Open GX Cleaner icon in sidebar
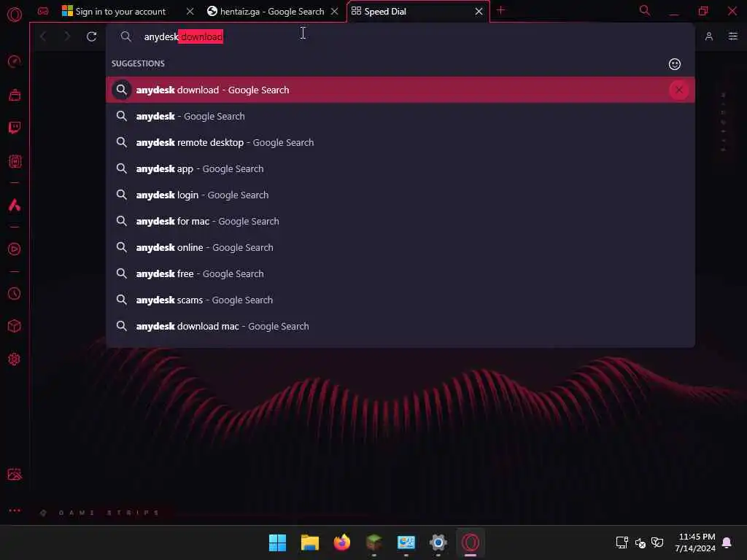 (x=15, y=95)
